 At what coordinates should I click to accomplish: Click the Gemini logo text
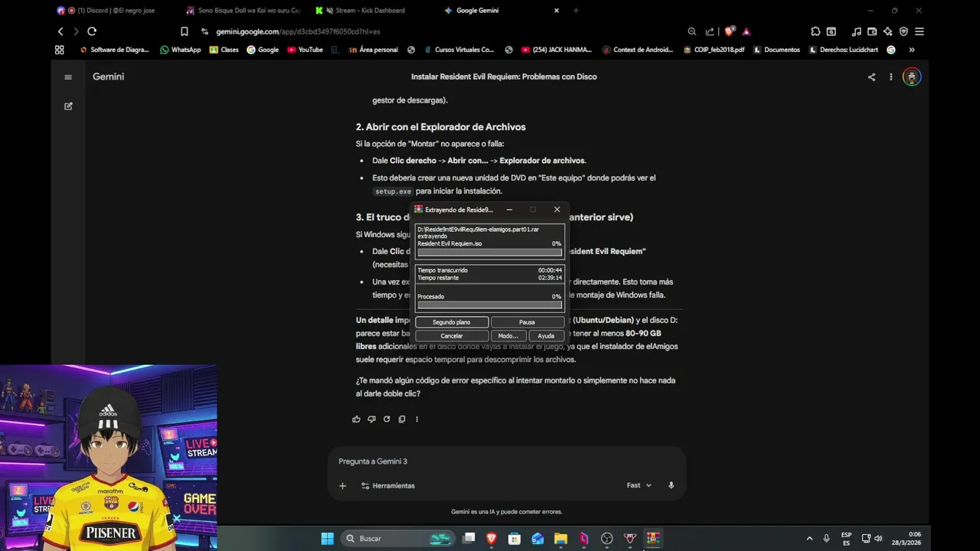click(x=108, y=77)
